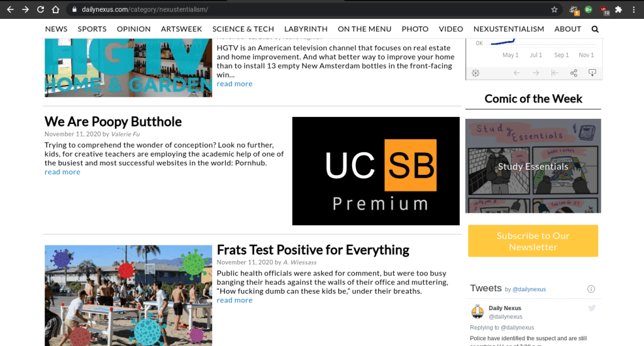Click read more under the Frats Test article
Screen dimensions: 644x346
235,300
